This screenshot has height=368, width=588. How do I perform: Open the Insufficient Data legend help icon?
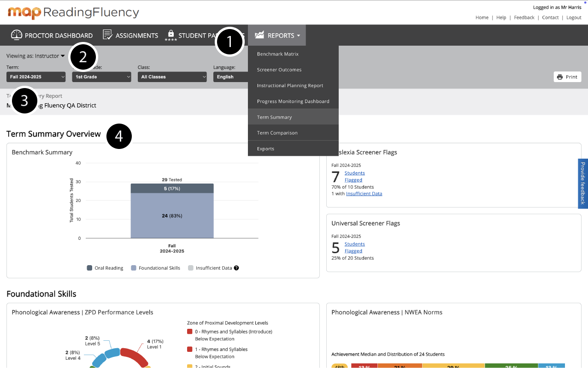click(236, 267)
